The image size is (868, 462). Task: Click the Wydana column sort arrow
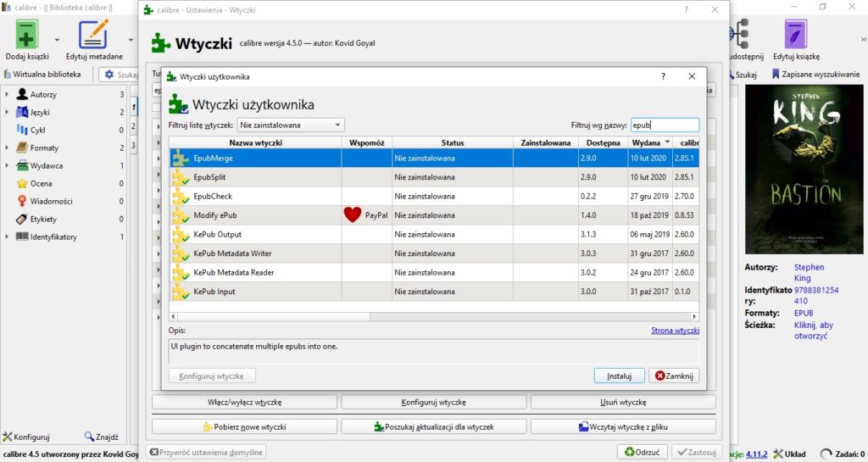click(667, 142)
